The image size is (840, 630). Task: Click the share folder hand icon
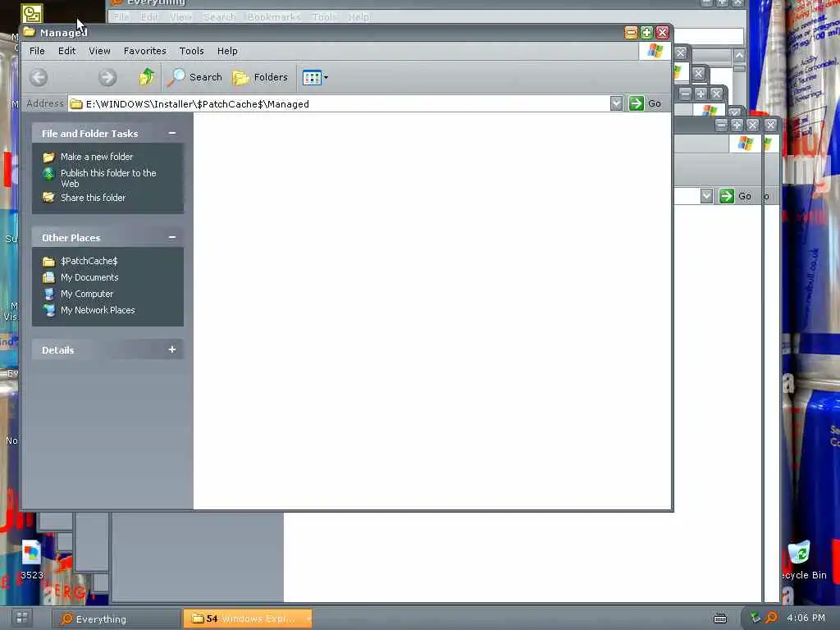tap(48, 197)
